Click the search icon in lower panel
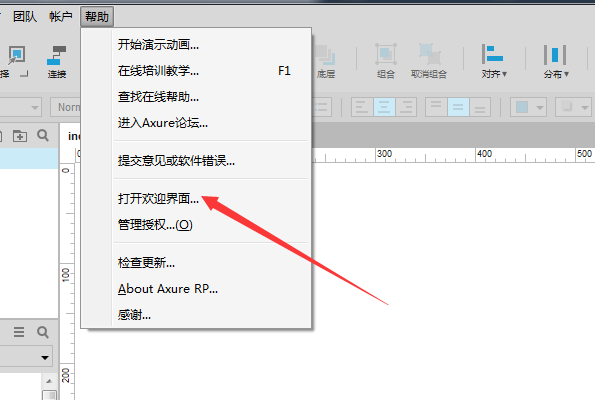The height and width of the screenshot is (400, 595). point(43,332)
